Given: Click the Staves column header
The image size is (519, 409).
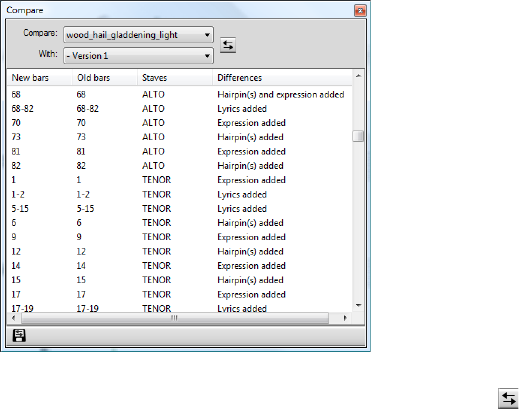Looking at the screenshot, I should pos(175,78).
